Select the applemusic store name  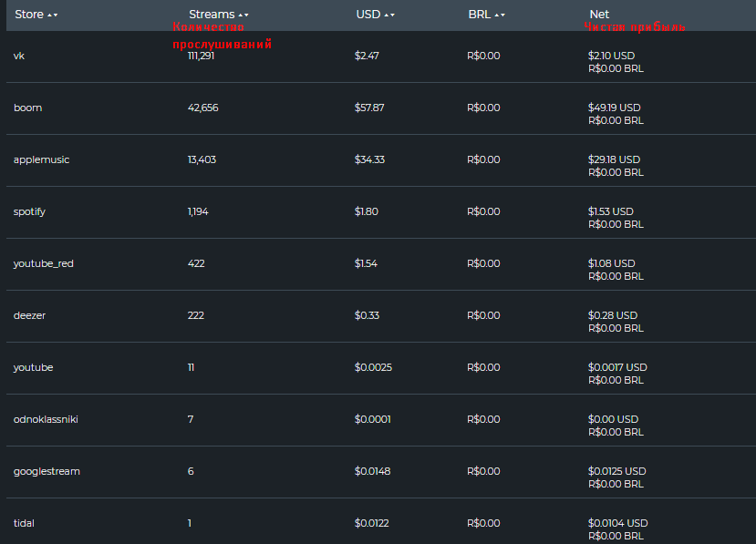[x=41, y=160]
